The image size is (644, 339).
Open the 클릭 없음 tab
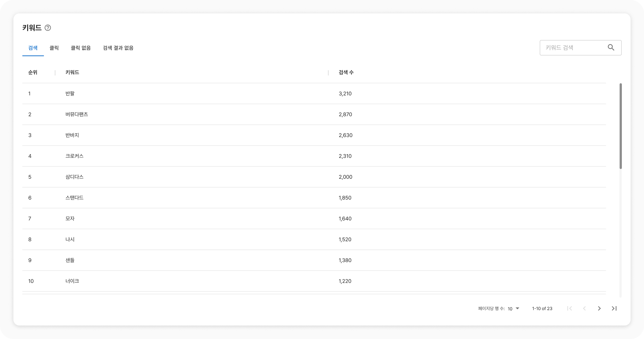coord(80,48)
